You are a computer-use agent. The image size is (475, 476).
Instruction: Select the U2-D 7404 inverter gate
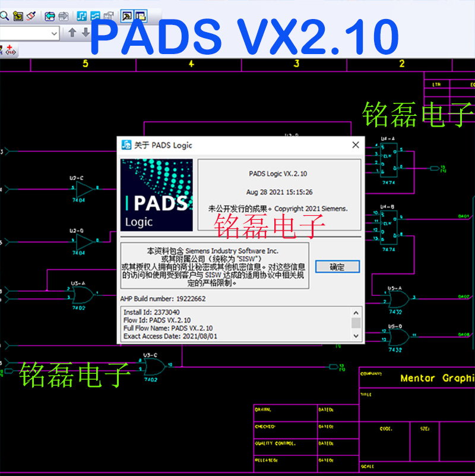(85, 242)
